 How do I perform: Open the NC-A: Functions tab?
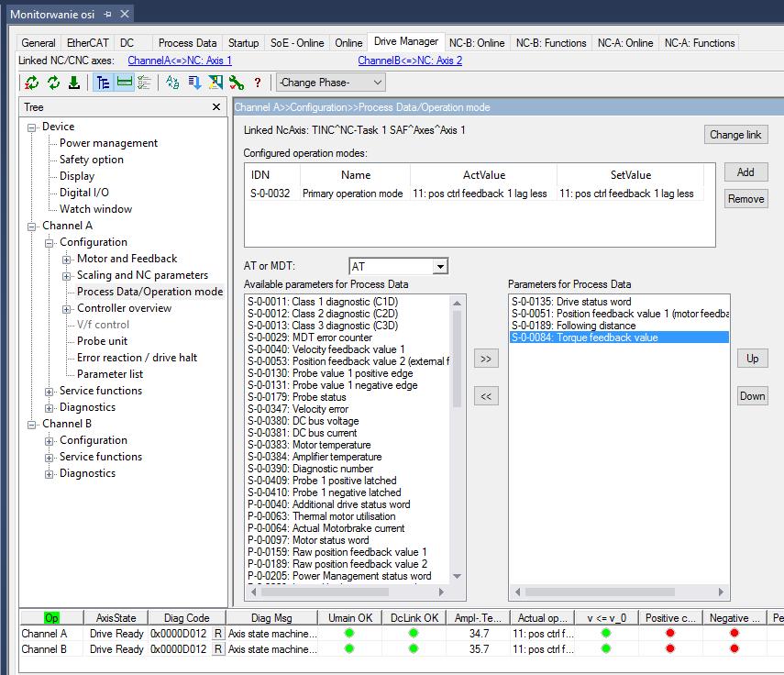pyautogui.click(x=700, y=43)
